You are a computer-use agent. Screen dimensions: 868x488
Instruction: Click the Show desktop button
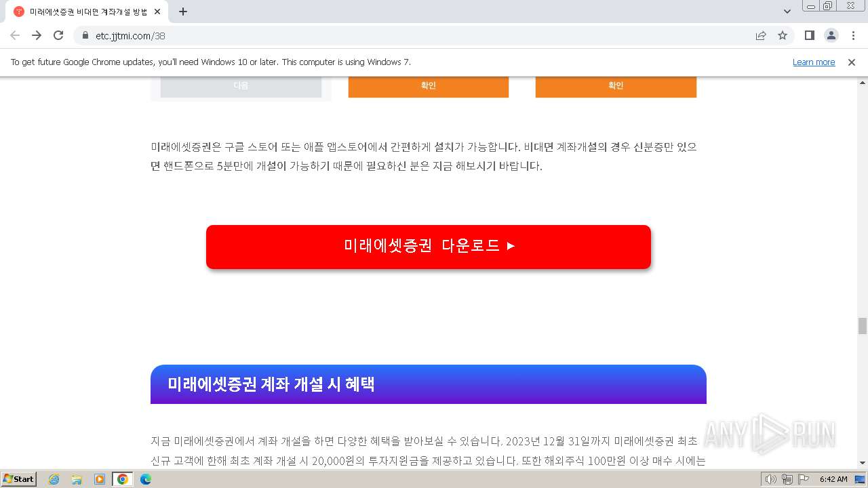tap(861, 479)
